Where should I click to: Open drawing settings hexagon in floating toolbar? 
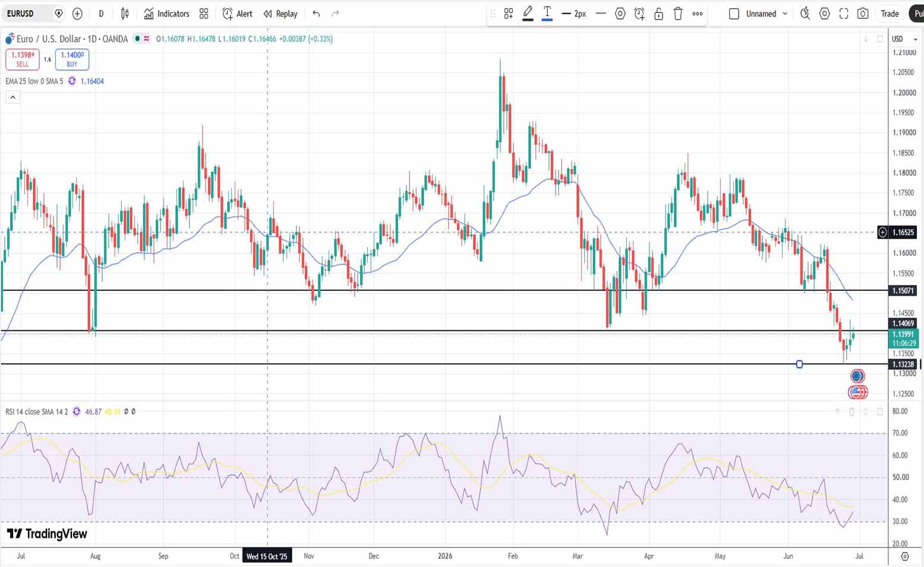pyautogui.click(x=620, y=13)
